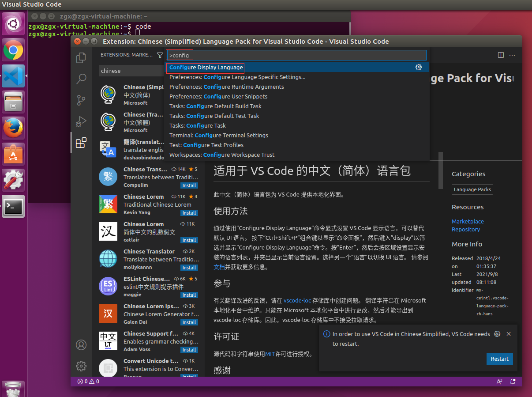Viewport: 532px width, 397px height.
Task: Click the extensions search box containing chinese
Action: pyautogui.click(x=131, y=71)
